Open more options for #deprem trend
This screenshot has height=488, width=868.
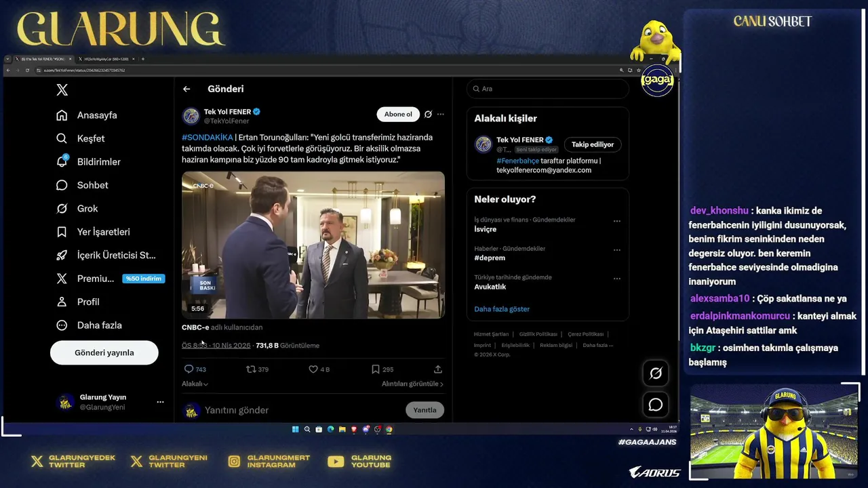tap(617, 250)
